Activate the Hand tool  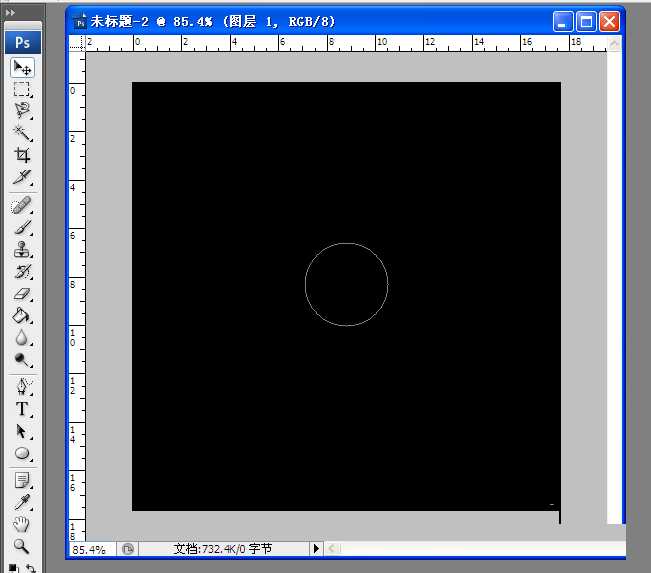[21, 524]
